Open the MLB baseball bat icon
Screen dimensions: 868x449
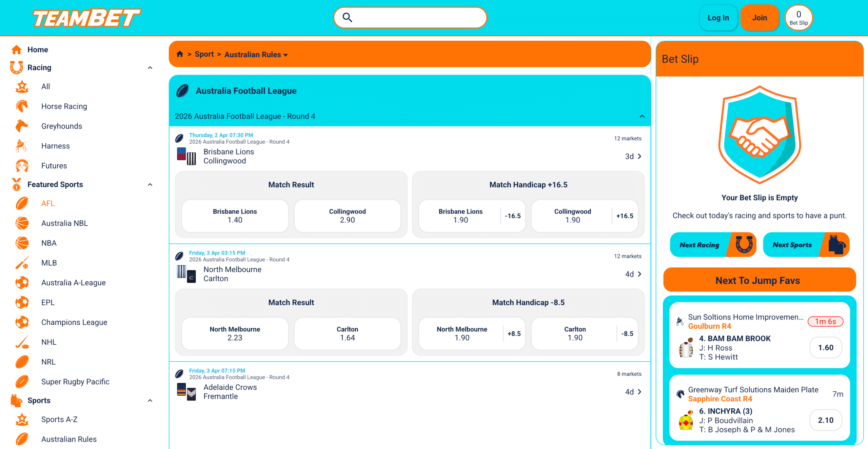22,263
